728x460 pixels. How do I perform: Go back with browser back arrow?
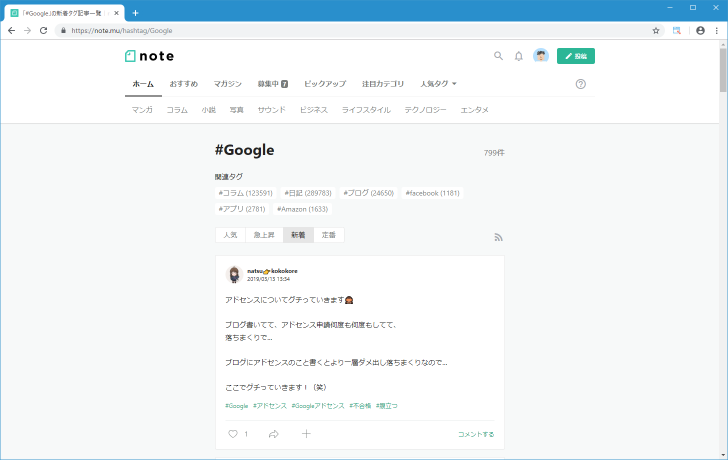12,31
